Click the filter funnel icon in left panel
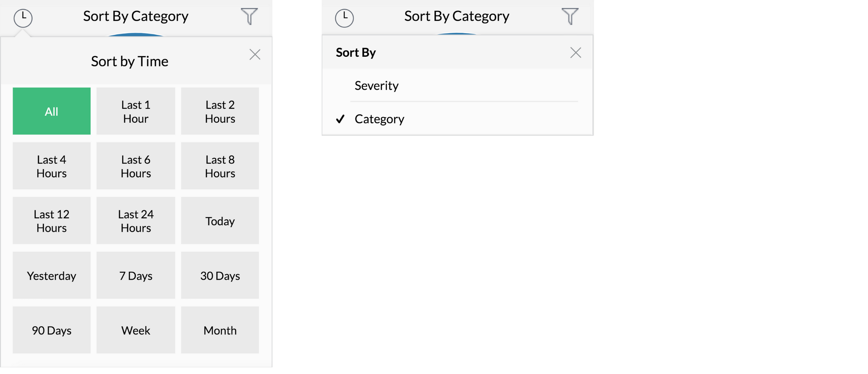The image size is (868, 374). [249, 16]
